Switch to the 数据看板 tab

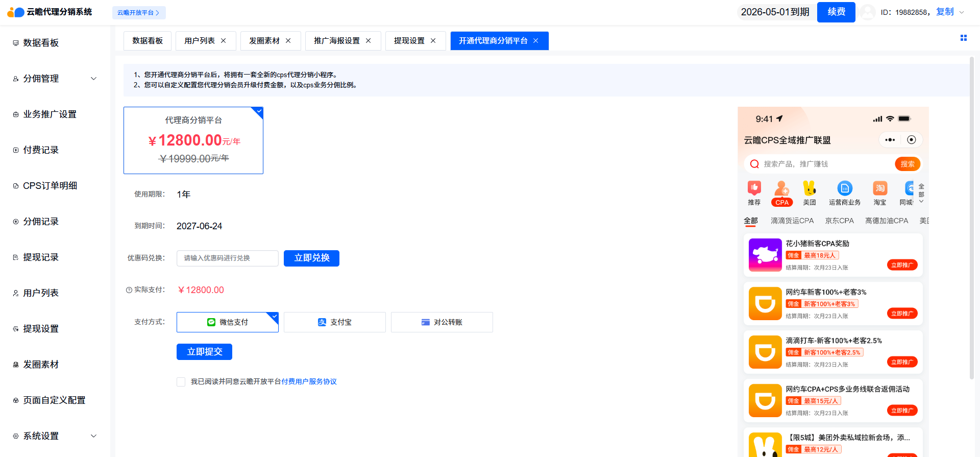pos(148,41)
